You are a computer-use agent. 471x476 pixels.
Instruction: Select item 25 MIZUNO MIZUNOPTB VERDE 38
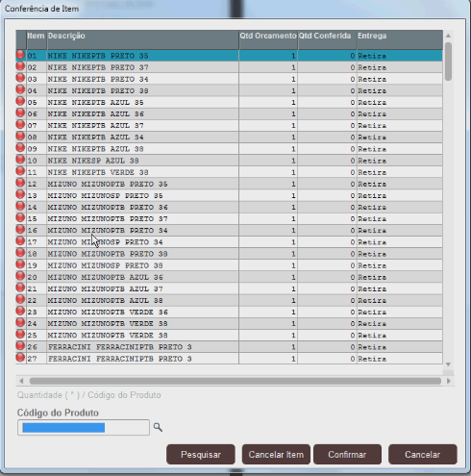(x=229, y=336)
